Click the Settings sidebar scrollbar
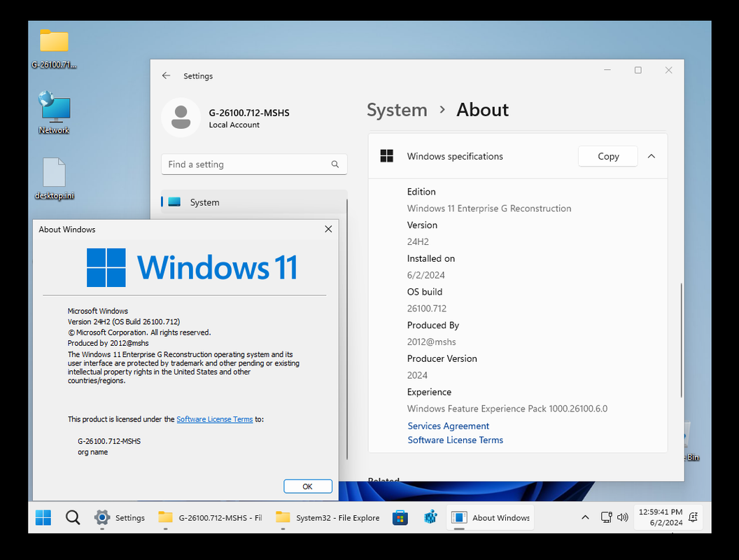 click(347, 329)
